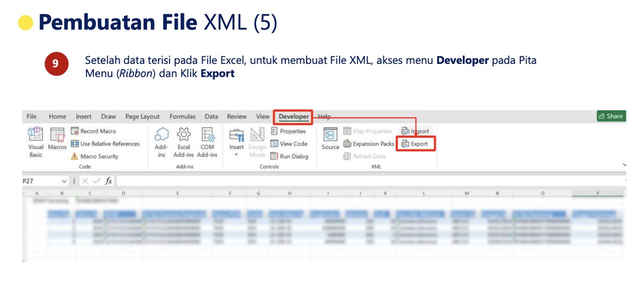644x305 pixels.
Task: Open the Formulas tab
Action: tap(182, 116)
